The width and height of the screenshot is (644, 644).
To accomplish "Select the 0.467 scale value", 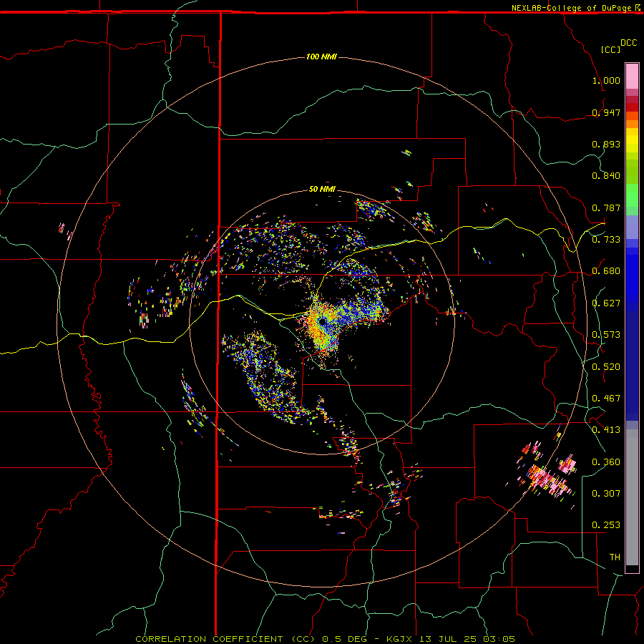I will point(606,399).
